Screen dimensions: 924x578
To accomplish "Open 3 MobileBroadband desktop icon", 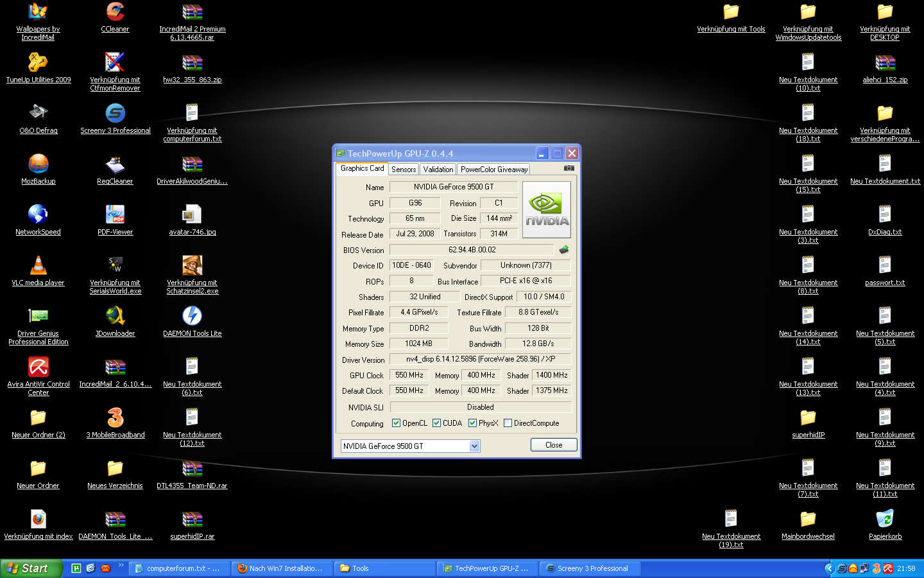I will click(115, 423).
